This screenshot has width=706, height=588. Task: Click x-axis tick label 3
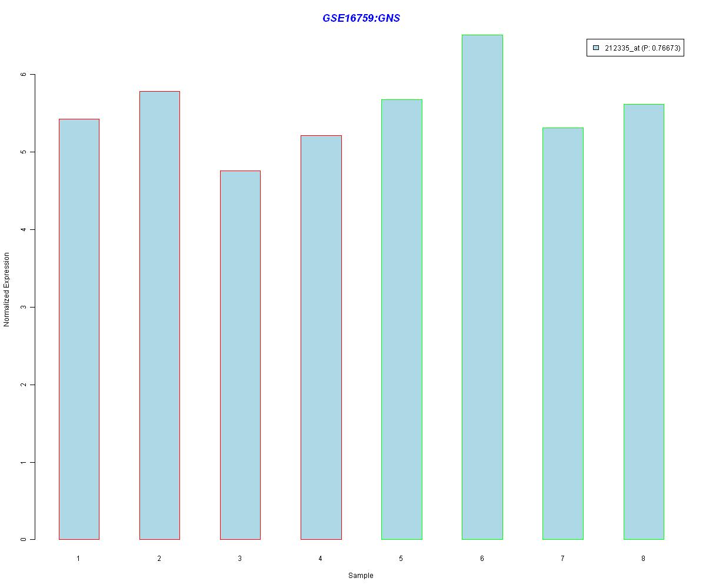pyautogui.click(x=240, y=558)
